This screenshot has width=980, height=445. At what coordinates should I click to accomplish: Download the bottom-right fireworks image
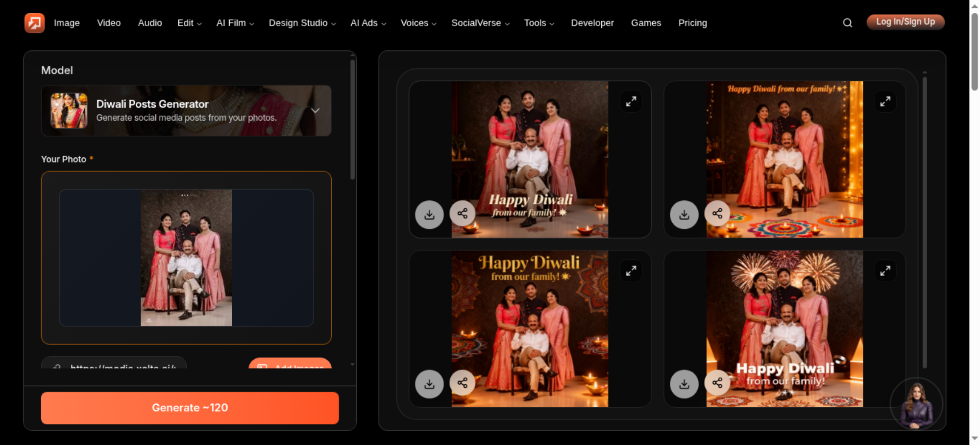click(684, 384)
